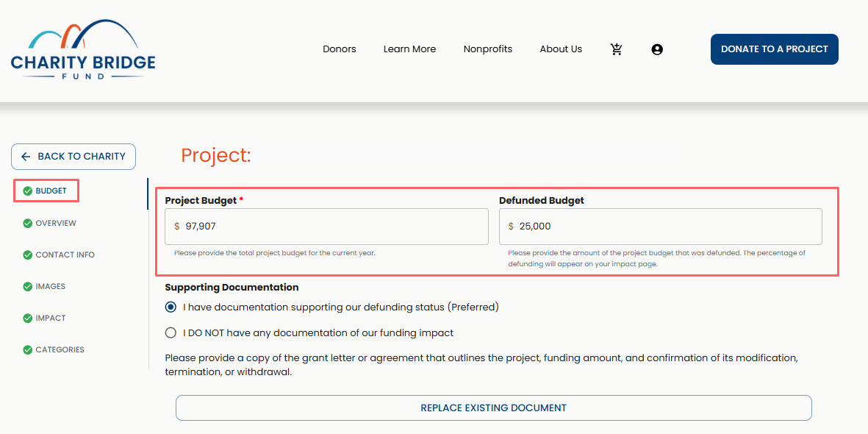Select 'I DO NOT have any documentation' option
This screenshot has height=434, width=868.
[x=171, y=333]
